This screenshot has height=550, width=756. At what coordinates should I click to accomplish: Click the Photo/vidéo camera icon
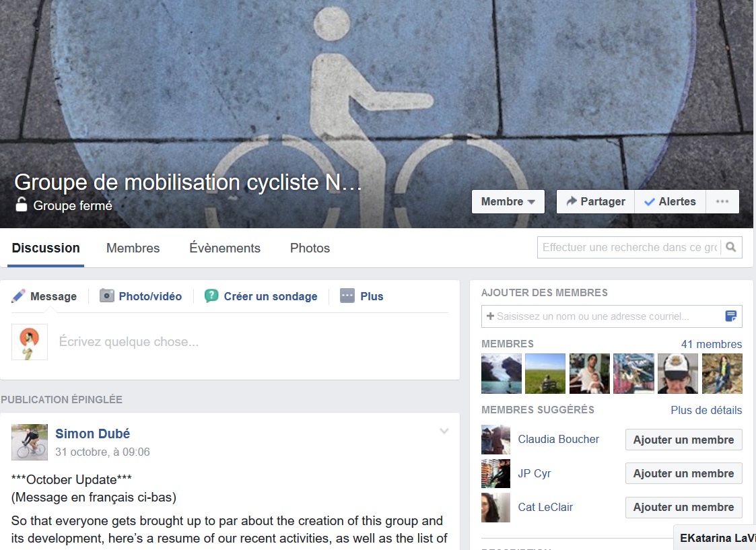tap(106, 296)
